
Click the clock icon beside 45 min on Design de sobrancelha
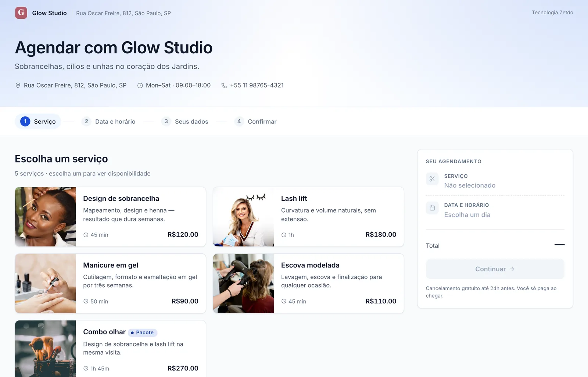tap(86, 235)
